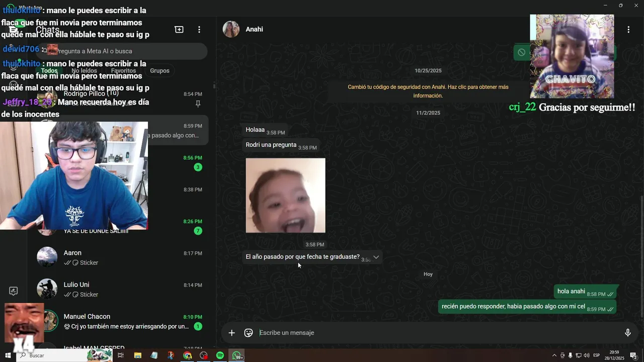Viewport: 644px width, 362px height.
Task: Open the Anahi conversation menu (three dots)
Action: (628, 30)
